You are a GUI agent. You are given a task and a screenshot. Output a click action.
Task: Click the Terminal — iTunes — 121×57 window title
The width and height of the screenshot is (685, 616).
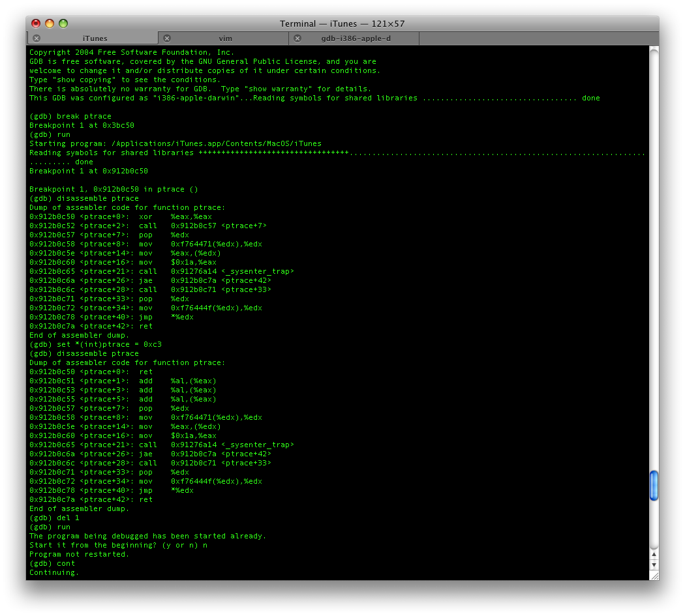342,23
